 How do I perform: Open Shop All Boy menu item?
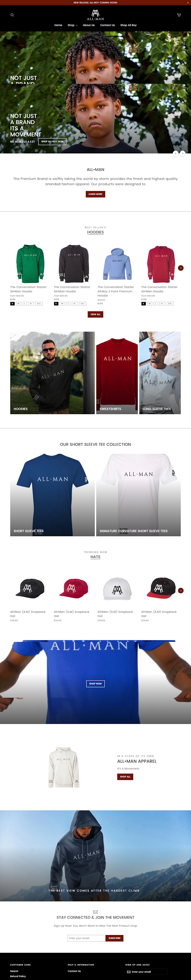point(129,25)
